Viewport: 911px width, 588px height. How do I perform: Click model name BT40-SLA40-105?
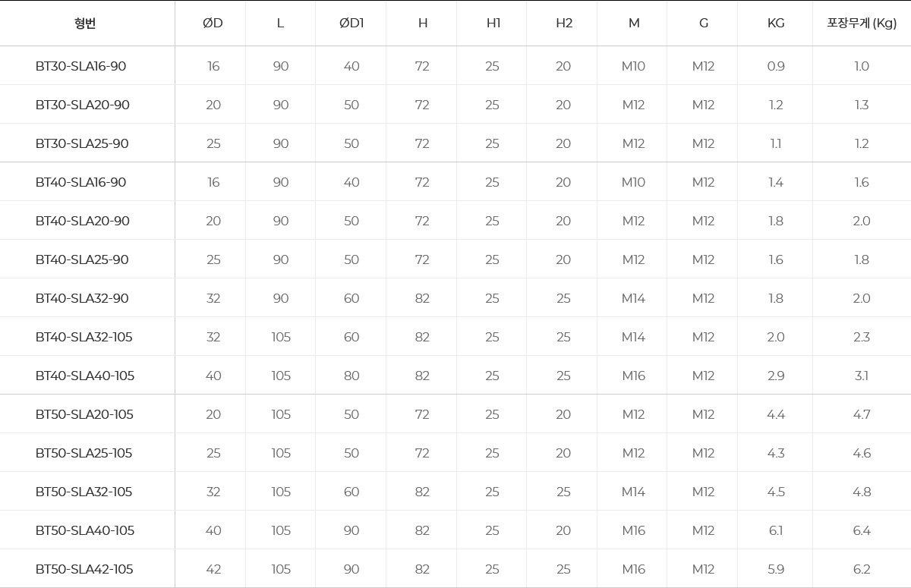point(84,376)
